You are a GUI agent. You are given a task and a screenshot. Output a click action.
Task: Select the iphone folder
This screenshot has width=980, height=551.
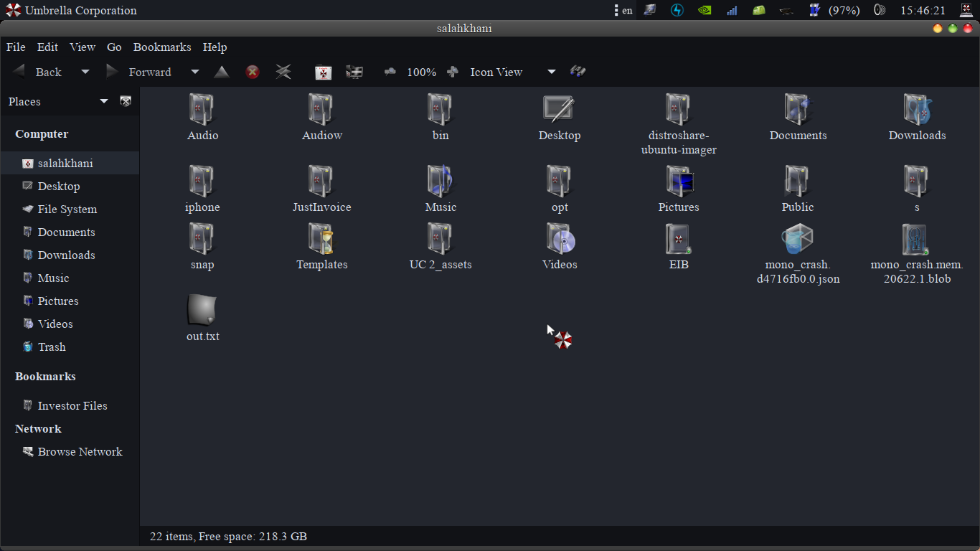(x=202, y=189)
